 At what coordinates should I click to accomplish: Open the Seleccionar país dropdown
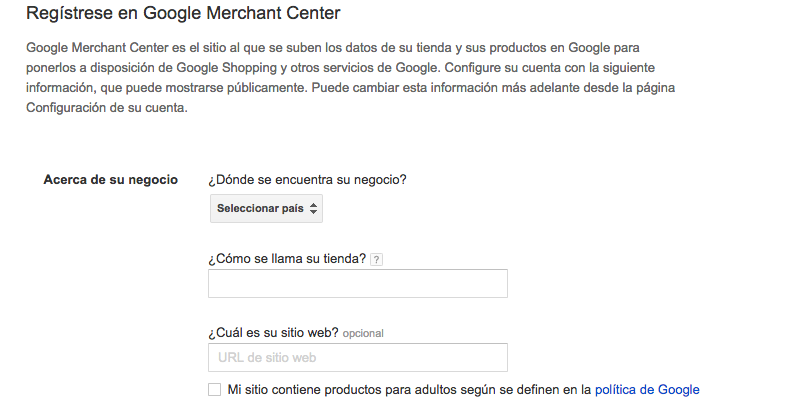tap(266, 208)
